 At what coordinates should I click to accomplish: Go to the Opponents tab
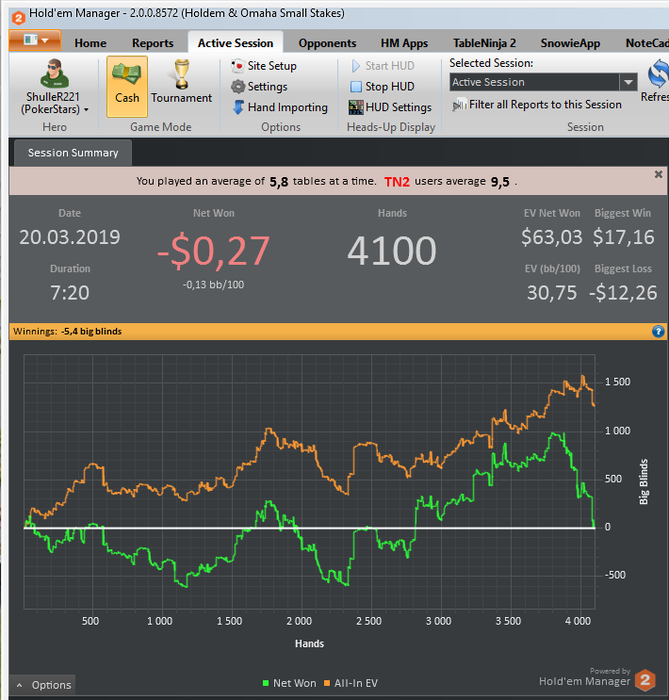click(327, 43)
